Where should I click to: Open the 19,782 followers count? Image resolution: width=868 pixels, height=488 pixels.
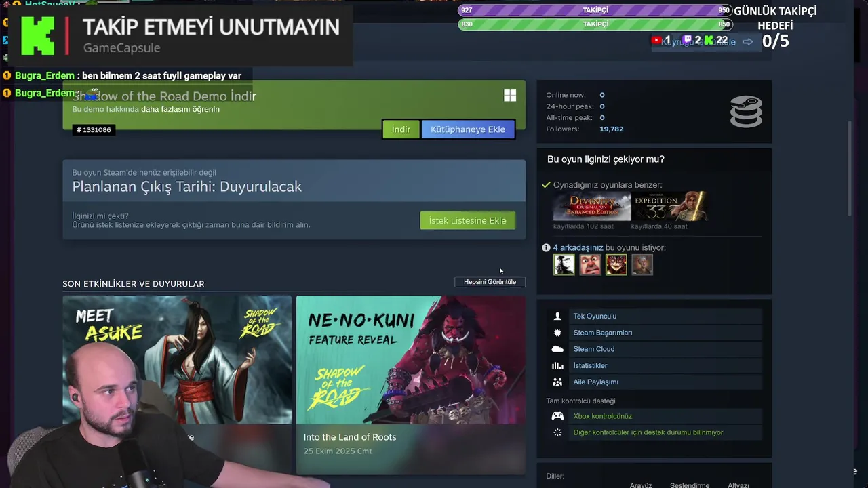click(611, 129)
